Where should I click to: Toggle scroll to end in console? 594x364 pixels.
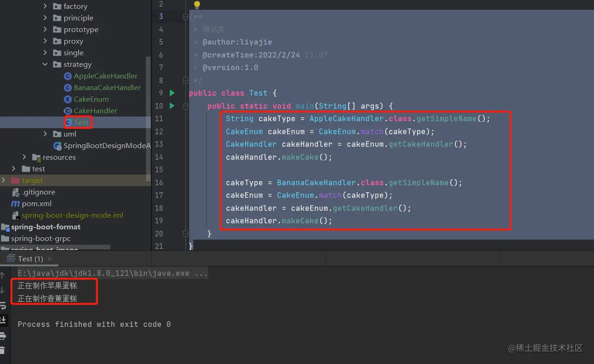pyautogui.click(x=3, y=320)
